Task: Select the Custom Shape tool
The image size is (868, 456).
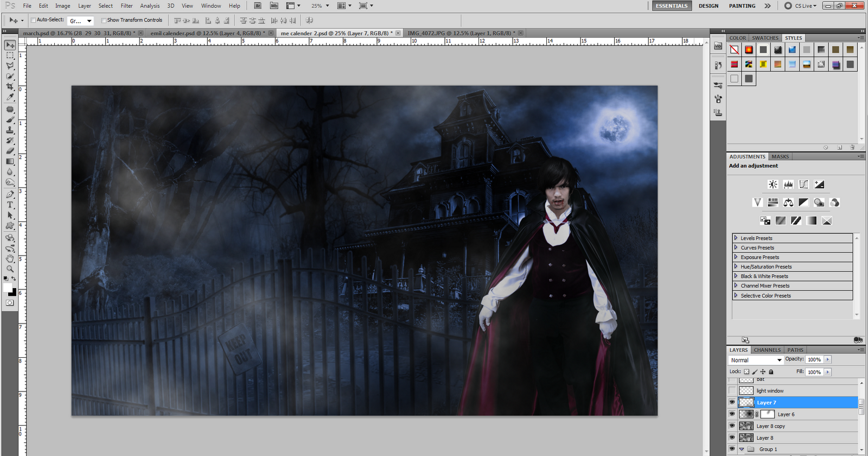Action: pos(10,226)
